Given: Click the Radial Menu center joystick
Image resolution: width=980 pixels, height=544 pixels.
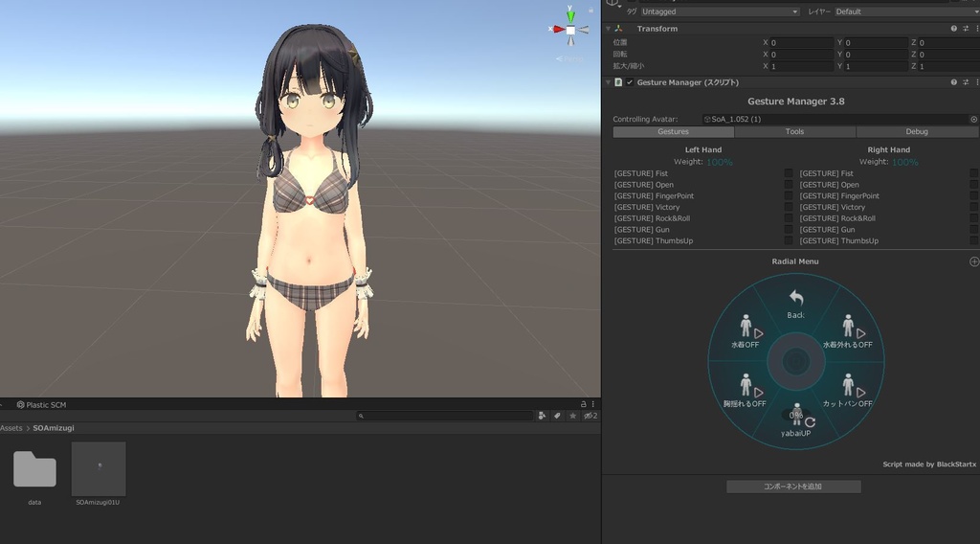Looking at the screenshot, I should (x=795, y=361).
